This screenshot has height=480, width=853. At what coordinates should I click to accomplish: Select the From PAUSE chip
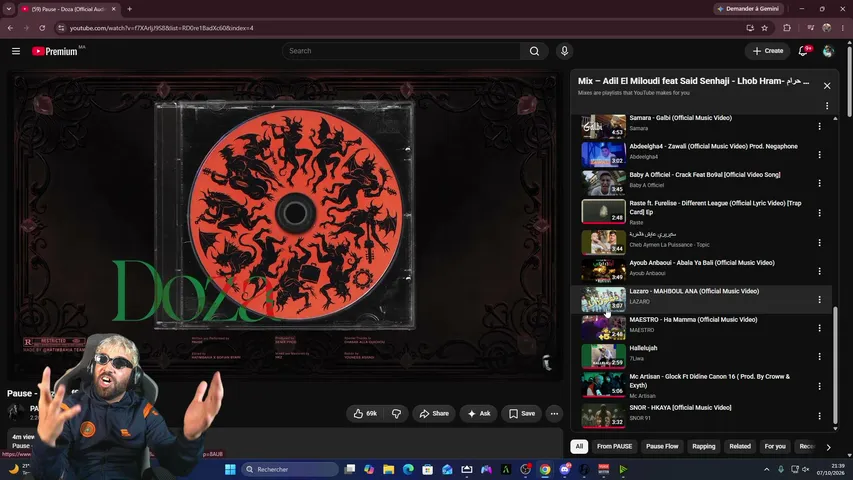614,446
